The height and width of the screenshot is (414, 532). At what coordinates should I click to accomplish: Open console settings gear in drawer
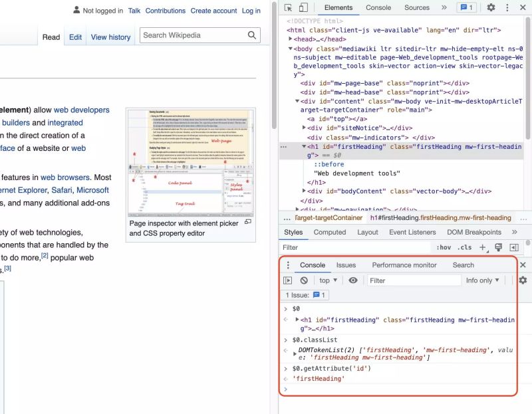tap(523, 280)
